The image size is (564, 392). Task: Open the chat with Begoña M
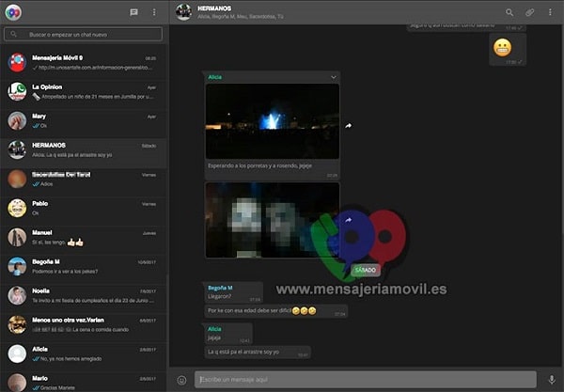[x=85, y=267]
